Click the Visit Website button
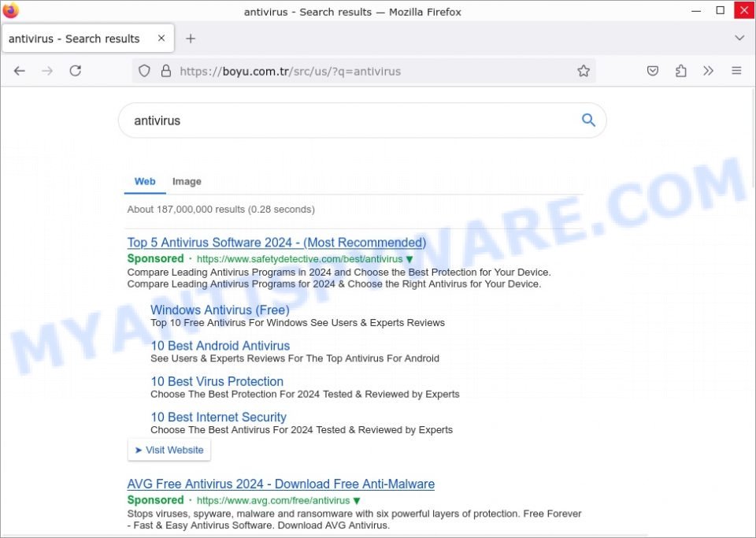The height and width of the screenshot is (538, 756). coord(169,450)
